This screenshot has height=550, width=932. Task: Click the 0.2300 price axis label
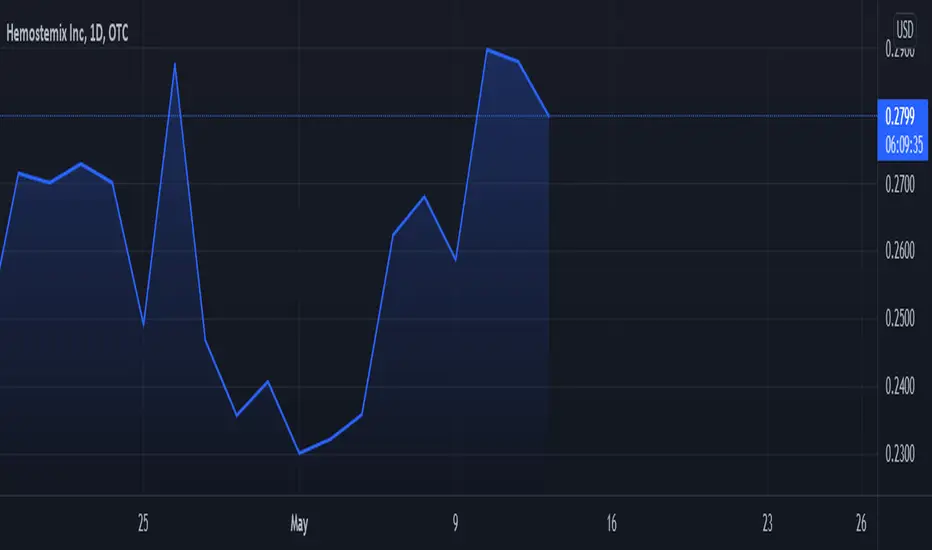pyautogui.click(x=900, y=454)
